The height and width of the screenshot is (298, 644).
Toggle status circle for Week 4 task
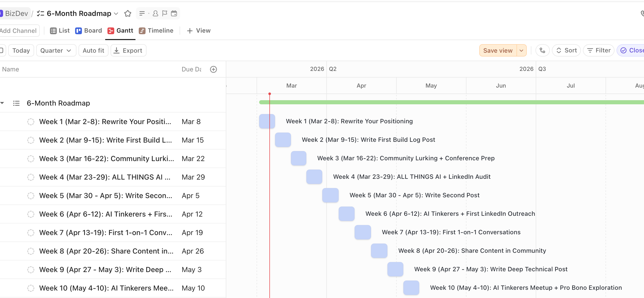(31, 177)
